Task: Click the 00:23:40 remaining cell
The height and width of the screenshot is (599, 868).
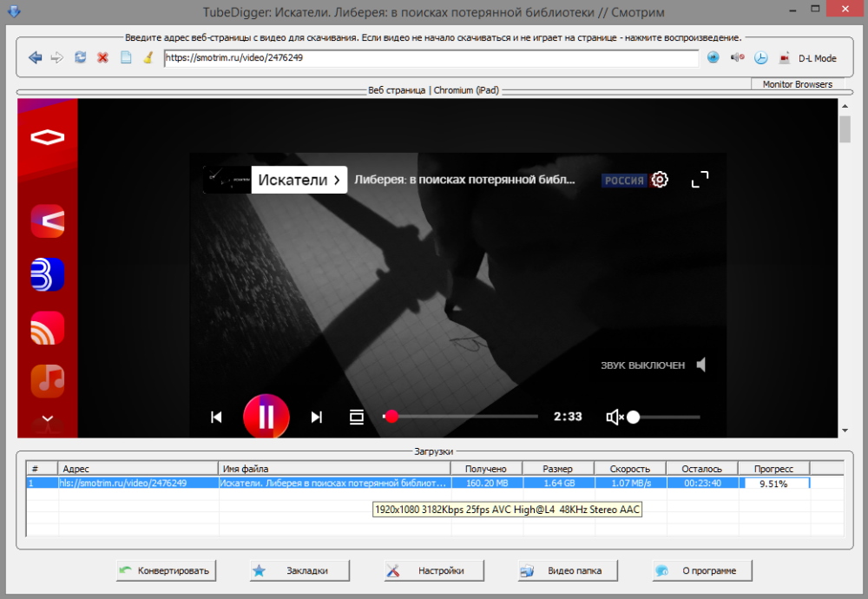Action: (702, 483)
